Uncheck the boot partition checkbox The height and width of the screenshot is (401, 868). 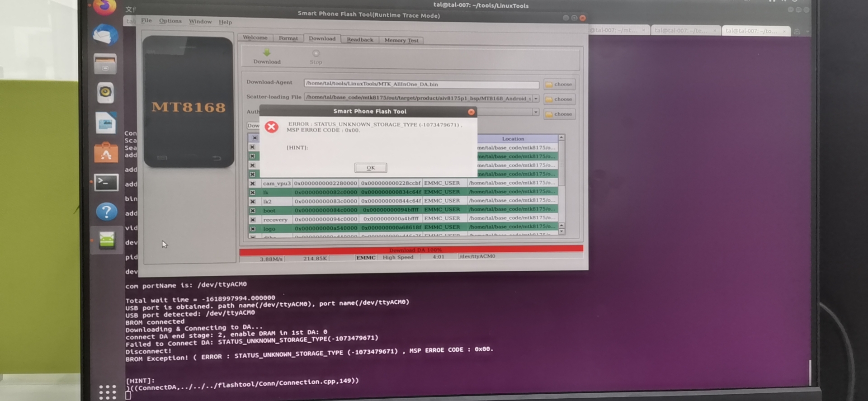tap(253, 211)
